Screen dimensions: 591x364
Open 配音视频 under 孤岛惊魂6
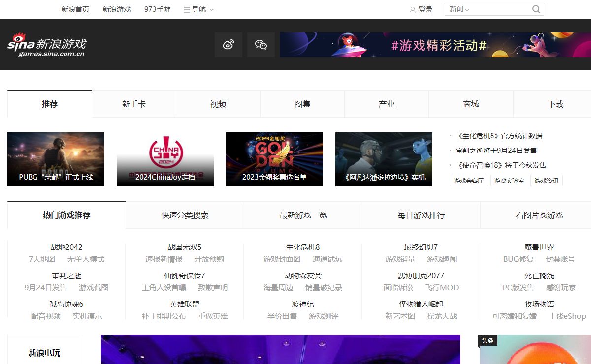pos(46,316)
